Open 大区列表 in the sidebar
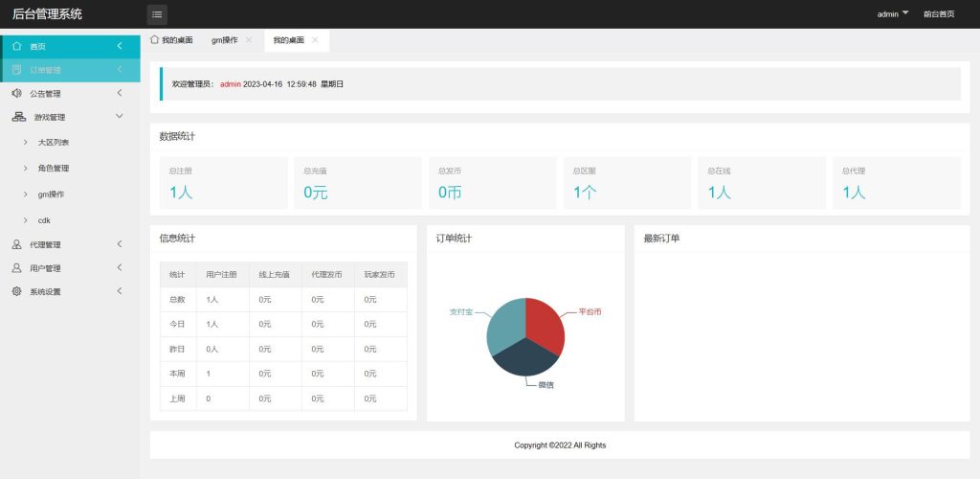This screenshot has height=479, width=980. (54, 142)
